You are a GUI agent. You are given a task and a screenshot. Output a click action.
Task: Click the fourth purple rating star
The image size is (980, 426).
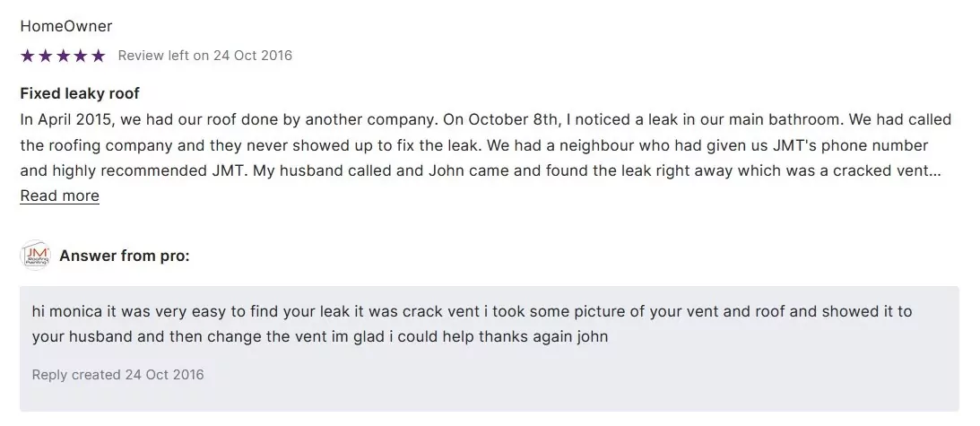(x=80, y=56)
